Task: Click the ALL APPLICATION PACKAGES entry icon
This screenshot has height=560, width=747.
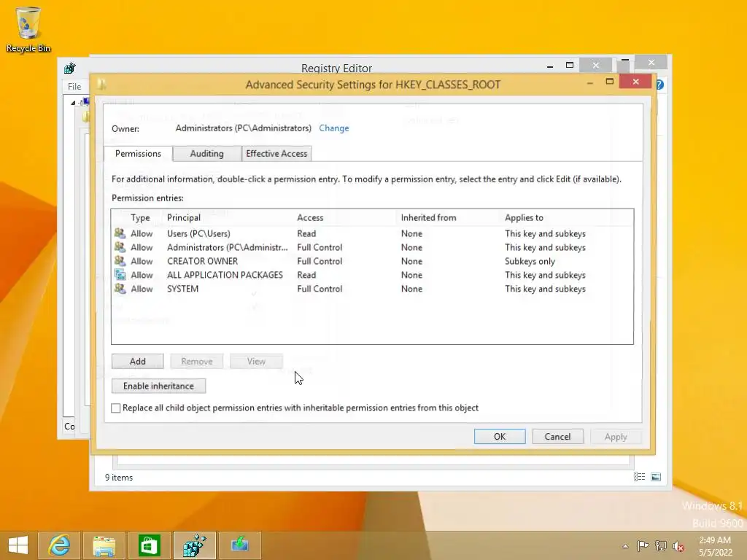Action: 120,275
